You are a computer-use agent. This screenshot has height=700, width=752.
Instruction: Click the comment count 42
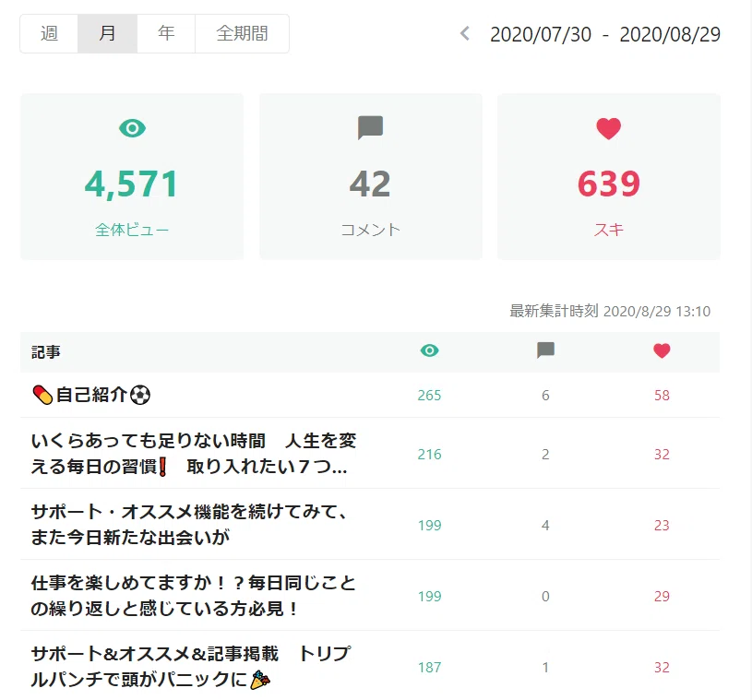[370, 184]
